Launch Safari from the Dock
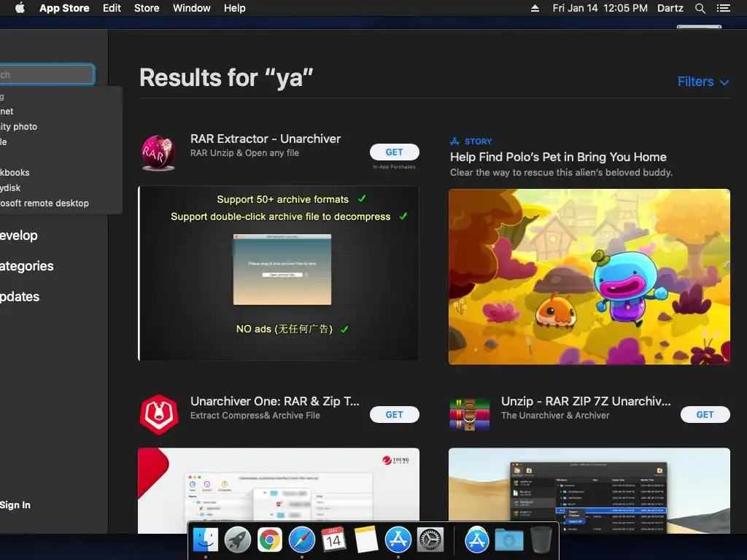 pyautogui.click(x=301, y=540)
